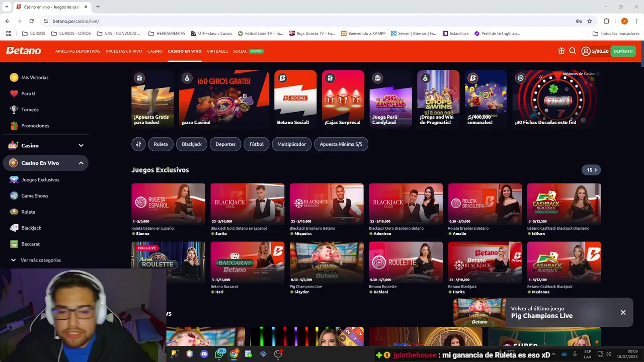Bookmark this page with the star

590,21
